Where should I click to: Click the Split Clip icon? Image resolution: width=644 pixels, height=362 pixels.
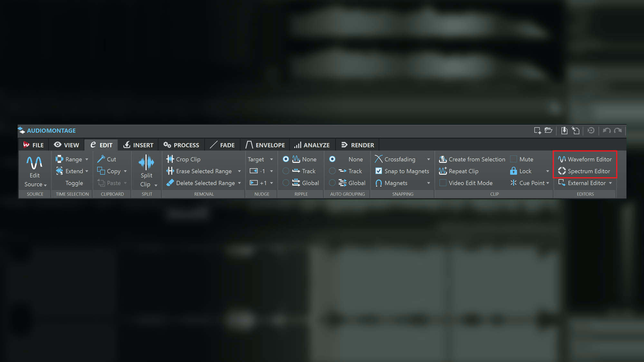tap(146, 162)
